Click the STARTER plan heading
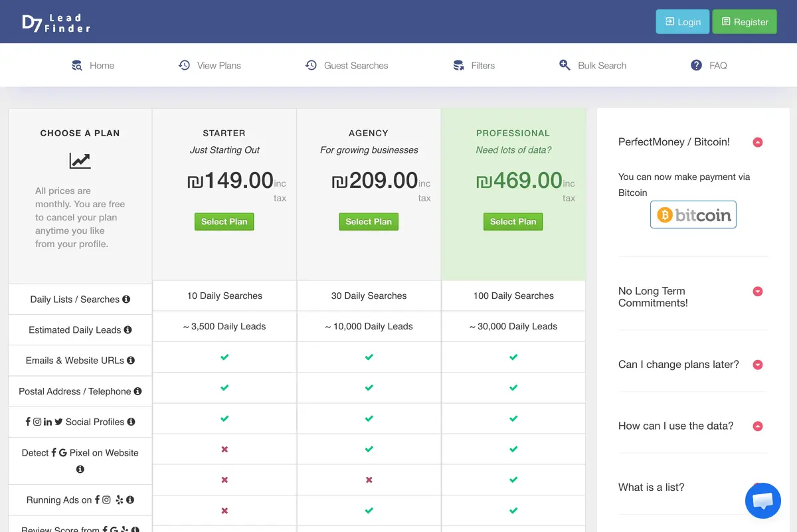The image size is (797, 532). tap(224, 133)
